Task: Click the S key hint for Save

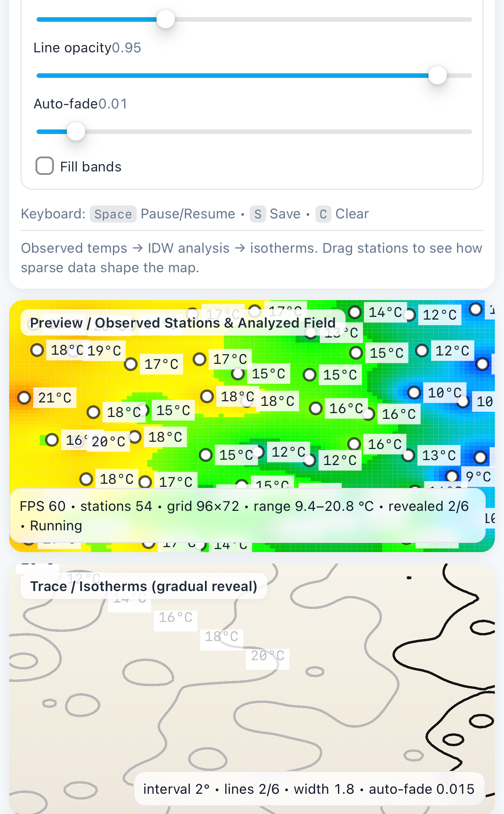Action: coord(258,214)
